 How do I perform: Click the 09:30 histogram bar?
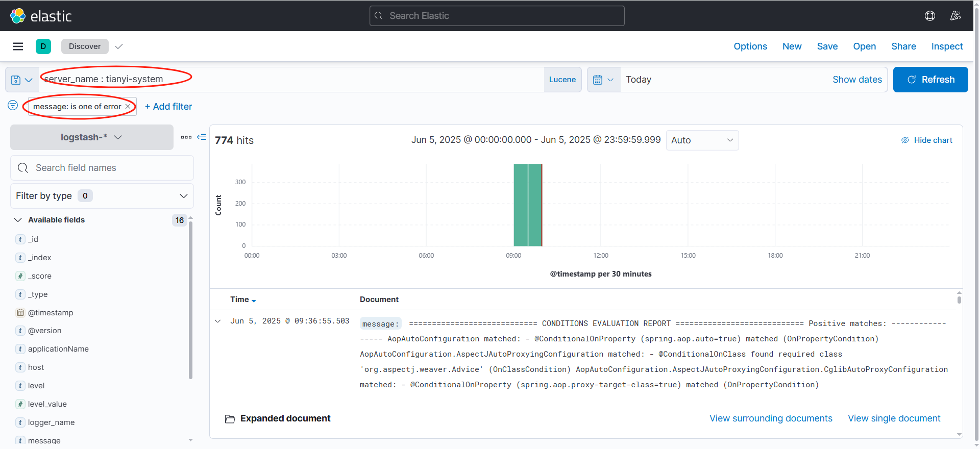(x=535, y=205)
